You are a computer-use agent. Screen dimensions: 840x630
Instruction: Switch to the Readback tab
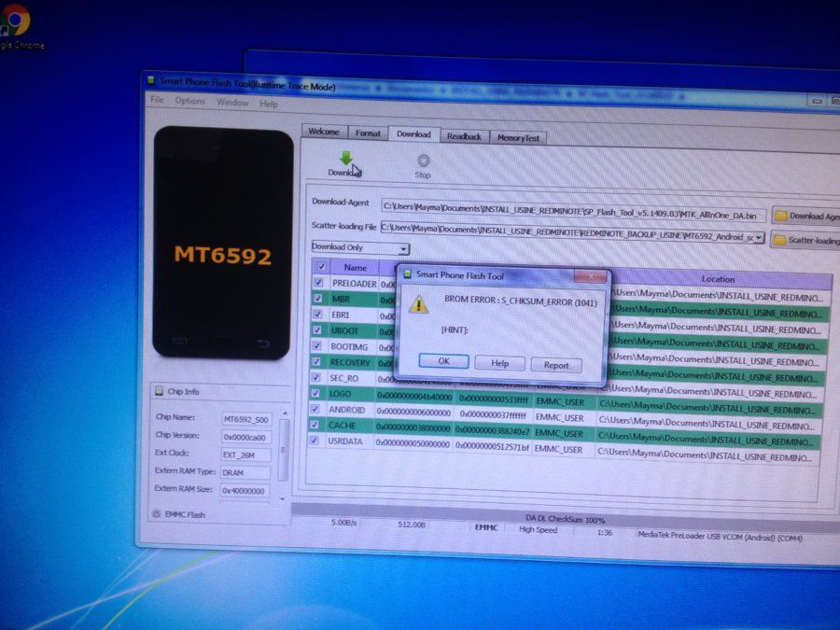point(464,136)
